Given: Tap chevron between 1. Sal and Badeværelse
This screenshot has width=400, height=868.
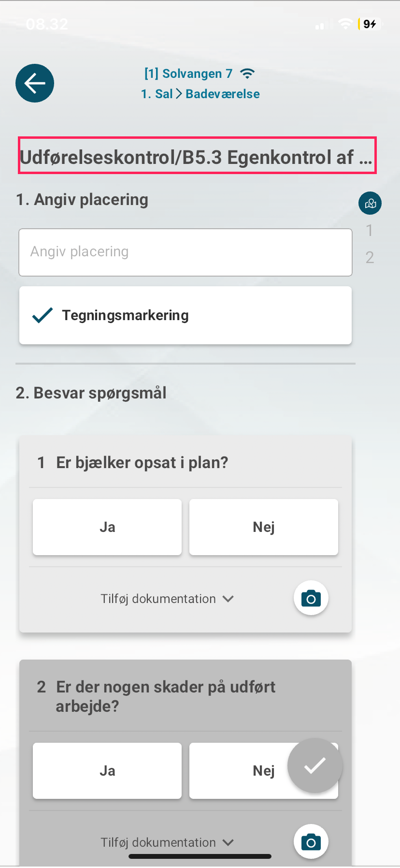Looking at the screenshot, I should click(179, 94).
